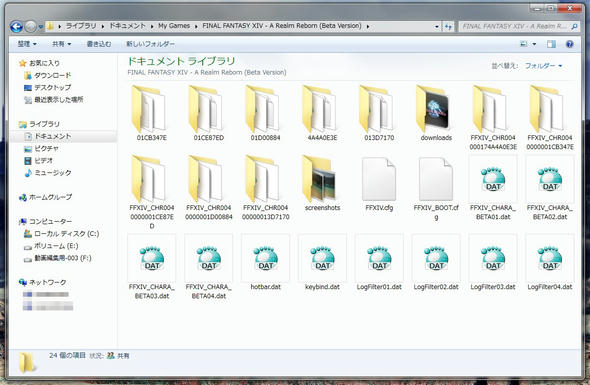Open the view options dropdown arrow
The image size is (590, 385).
pos(534,44)
